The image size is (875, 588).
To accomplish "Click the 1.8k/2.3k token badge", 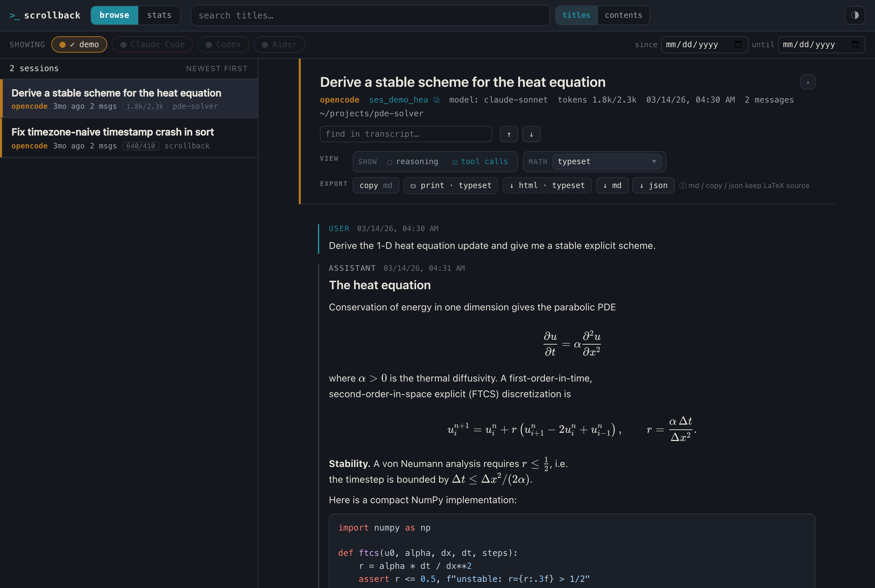I will point(145,107).
